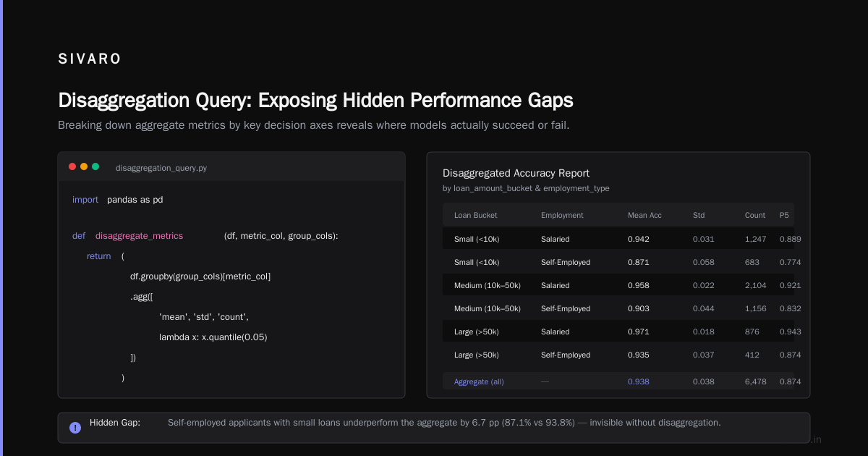Click count value 2,104
Viewport: 868px width, 456px height.
coord(756,285)
